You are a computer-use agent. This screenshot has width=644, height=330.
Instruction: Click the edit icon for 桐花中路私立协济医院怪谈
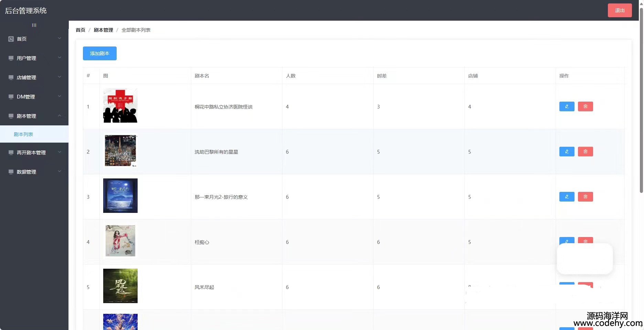[x=567, y=106]
